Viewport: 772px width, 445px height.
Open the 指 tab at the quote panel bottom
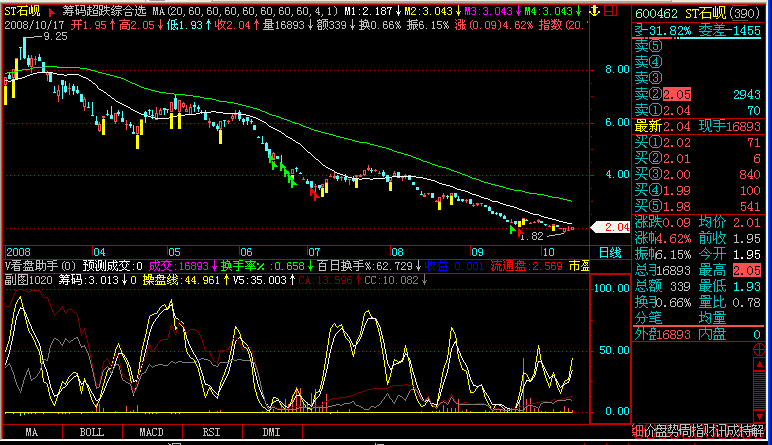(696, 432)
